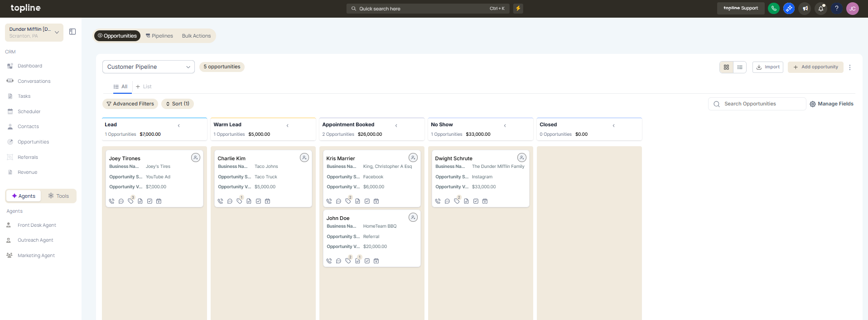
Task: Collapse the Appointment Booked column
Action: coord(396,125)
